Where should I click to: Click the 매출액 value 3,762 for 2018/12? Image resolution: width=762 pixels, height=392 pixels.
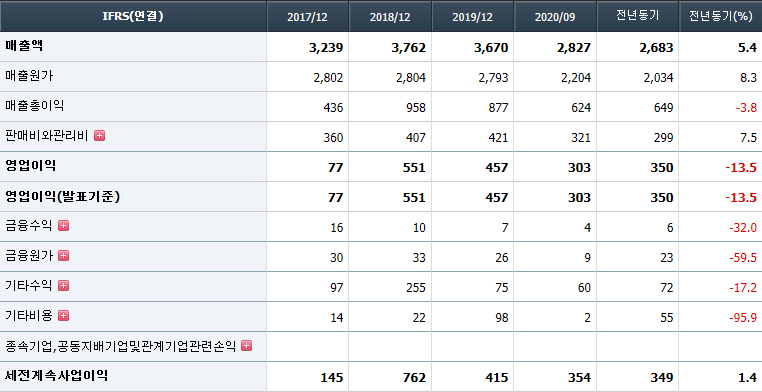coord(408,48)
